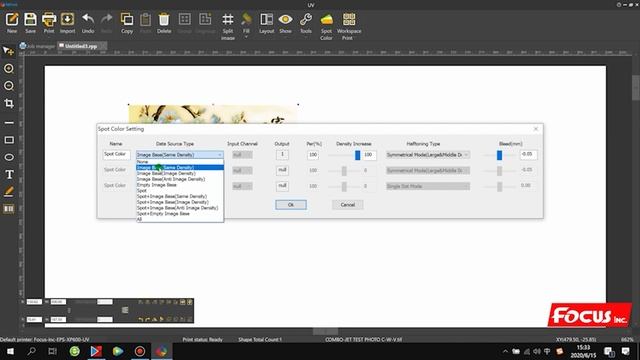Open the Data Source Type combo box
The image size is (640, 360).
[180, 155]
